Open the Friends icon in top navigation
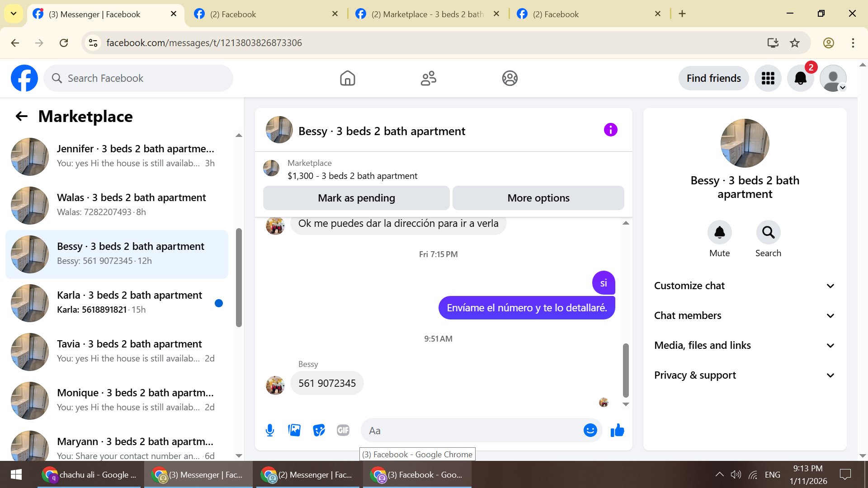 click(x=428, y=78)
